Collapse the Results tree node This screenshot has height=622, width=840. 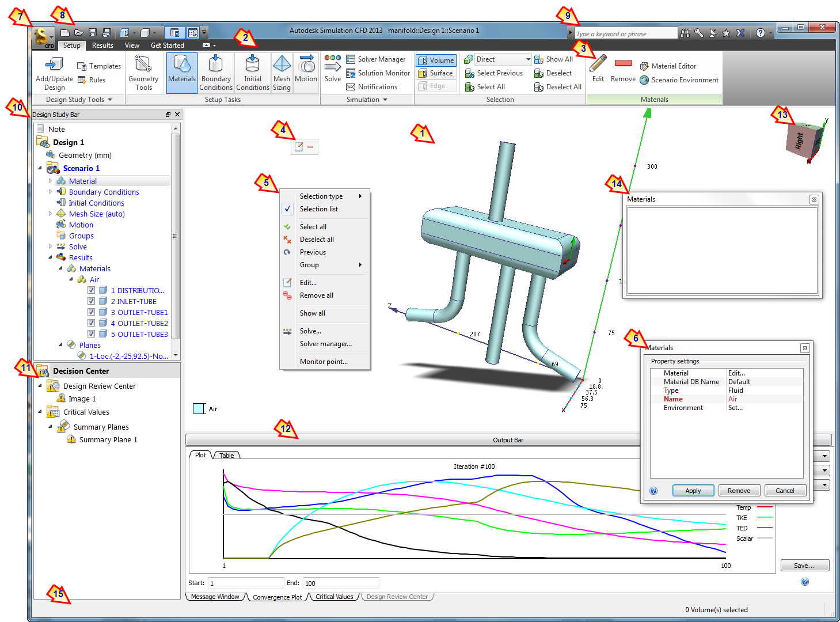[x=50, y=257]
